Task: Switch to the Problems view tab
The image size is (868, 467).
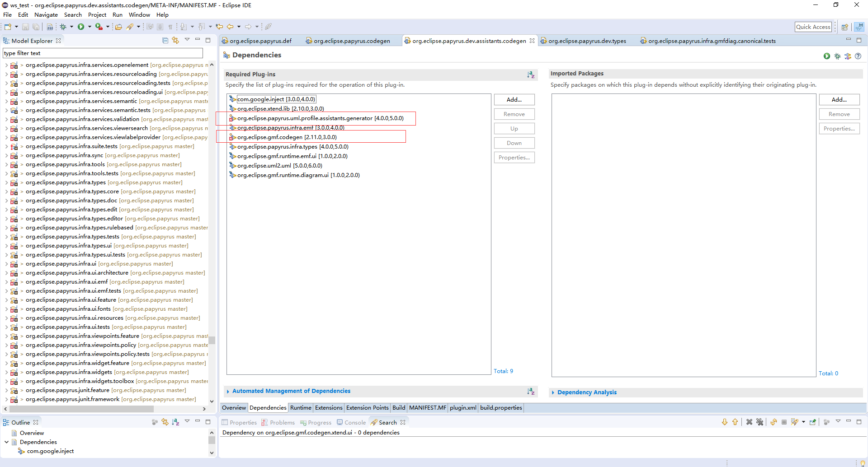Action: 278,422
